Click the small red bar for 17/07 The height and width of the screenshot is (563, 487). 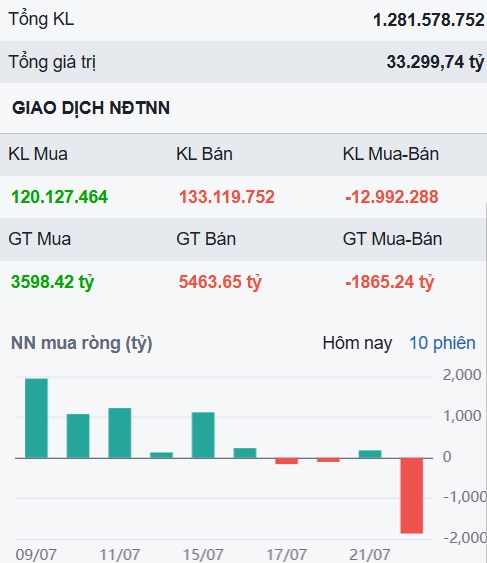pos(287,461)
